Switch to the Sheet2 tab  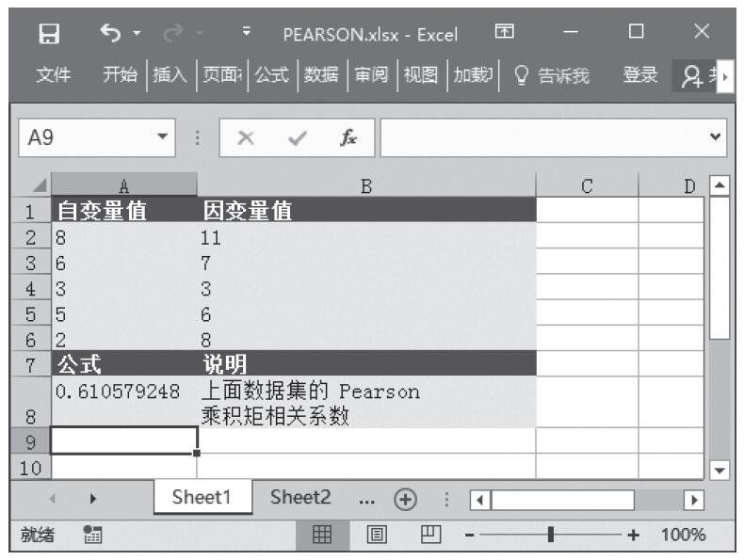tap(300, 498)
